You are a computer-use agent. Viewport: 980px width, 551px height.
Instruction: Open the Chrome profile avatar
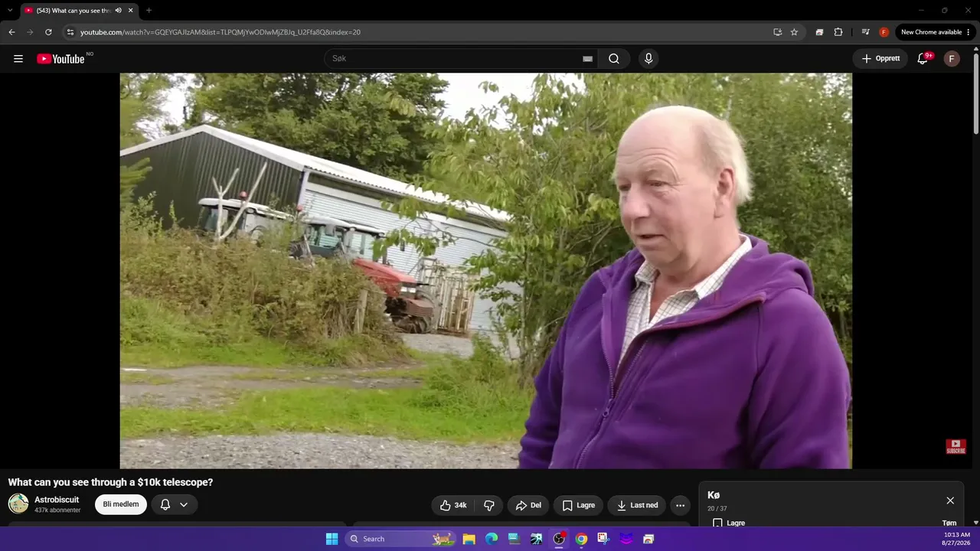pyautogui.click(x=884, y=32)
